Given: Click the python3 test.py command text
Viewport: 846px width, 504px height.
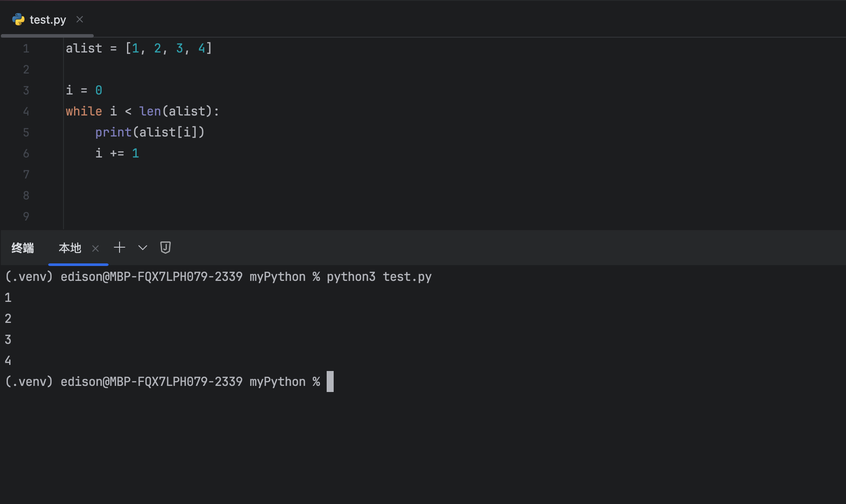Looking at the screenshot, I should (379, 276).
